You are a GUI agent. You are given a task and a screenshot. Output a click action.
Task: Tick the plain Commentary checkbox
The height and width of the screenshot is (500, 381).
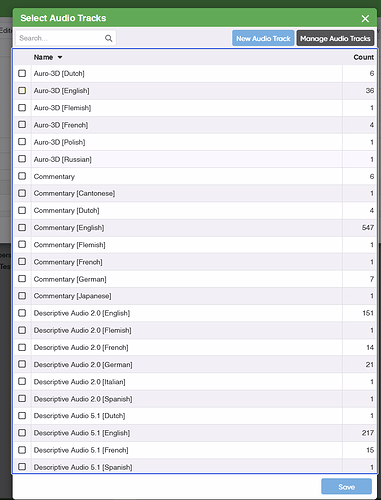tap(22, 176)
